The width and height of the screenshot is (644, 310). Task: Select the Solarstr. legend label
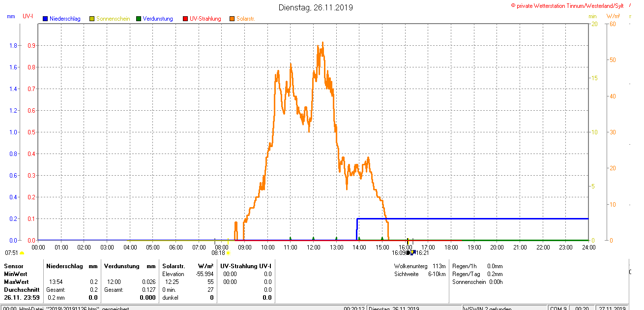click(x=246, y=19)
